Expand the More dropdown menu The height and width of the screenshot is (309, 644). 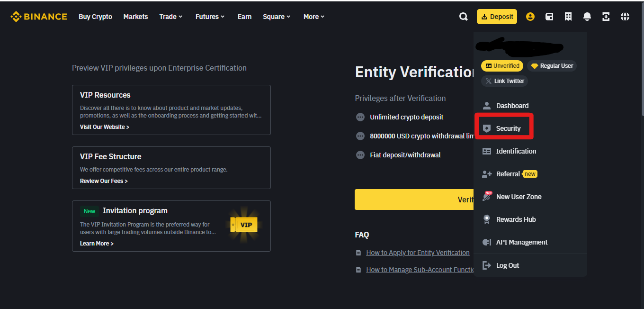(314, 17)
